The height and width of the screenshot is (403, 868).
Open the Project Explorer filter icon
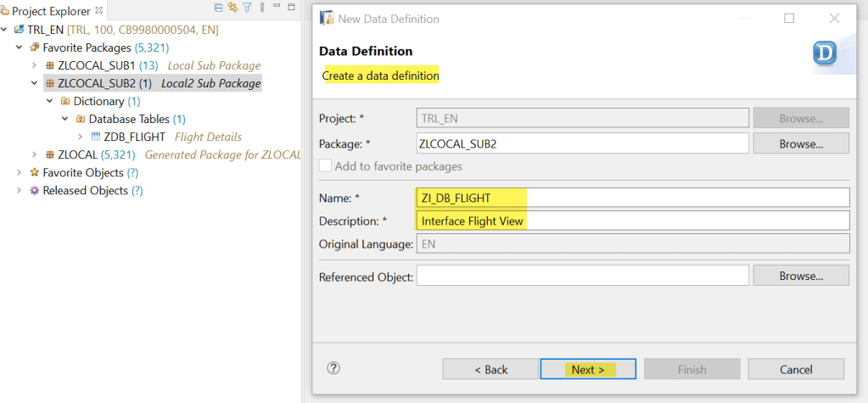coord(247,8)
